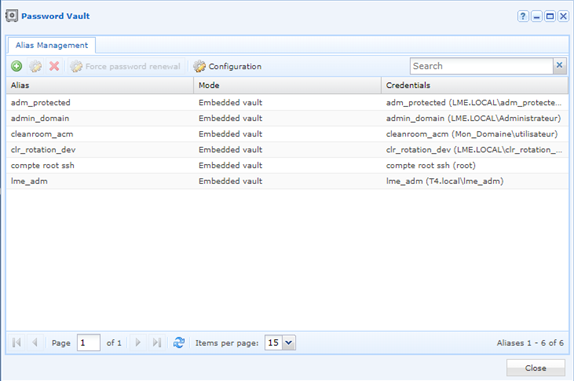Screen dimensions: 574x381
Task: Go to the first page arrow
Action: (x=16, y=343)
